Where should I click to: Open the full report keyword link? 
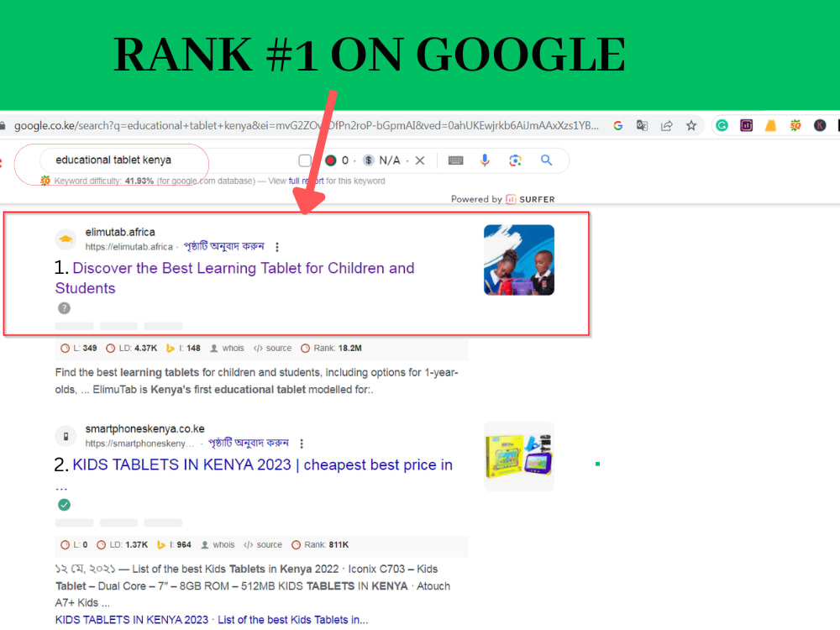coord(306,181)
